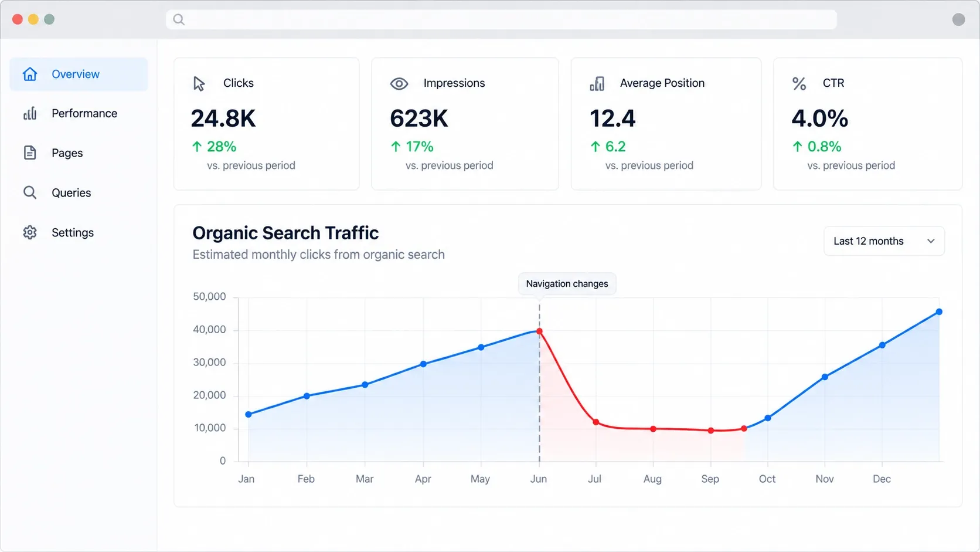980x552 pixels.
Task: Open the Last 12 months dropdown
Action: [x=884, y=241]
